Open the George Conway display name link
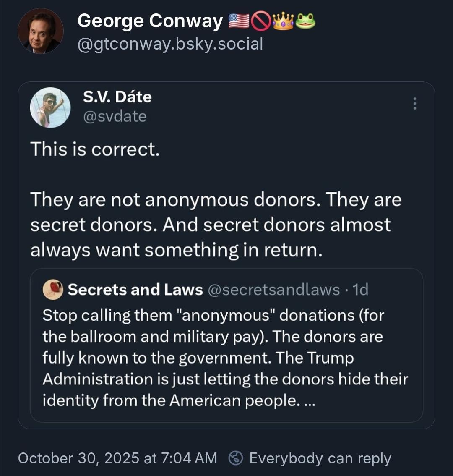 pyautogui.click(x=150, y=21)
